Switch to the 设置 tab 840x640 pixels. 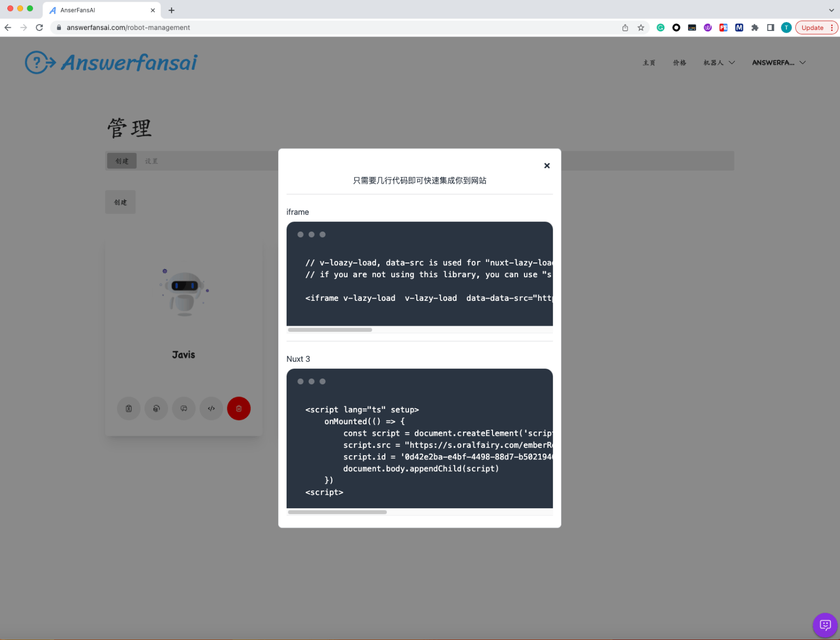tap(151, 161)
